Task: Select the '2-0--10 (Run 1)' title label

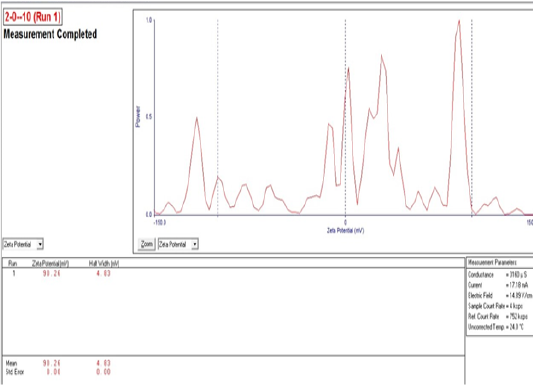Action: (x=33, y=17)
